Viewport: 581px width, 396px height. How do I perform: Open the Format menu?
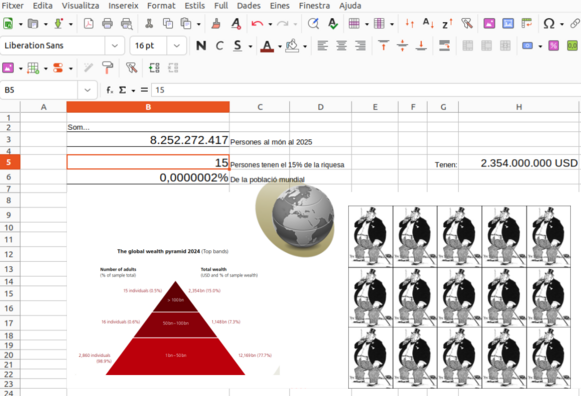(x=161, y=6)
